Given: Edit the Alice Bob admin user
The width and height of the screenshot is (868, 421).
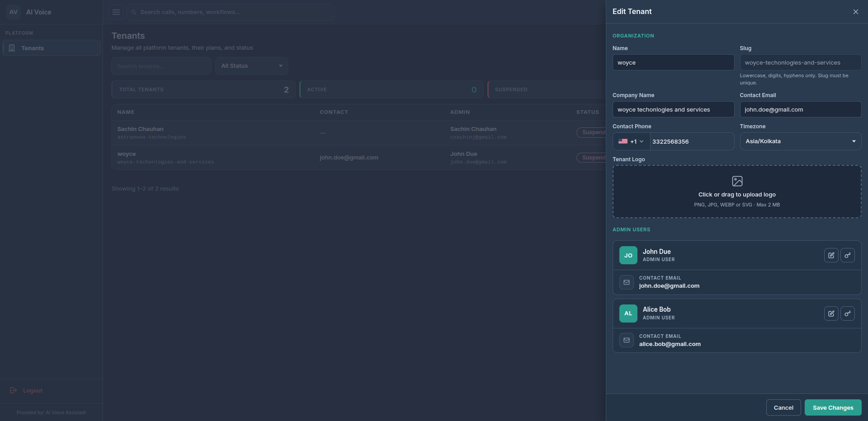Looking at the screenshot, I should (831, 313).
